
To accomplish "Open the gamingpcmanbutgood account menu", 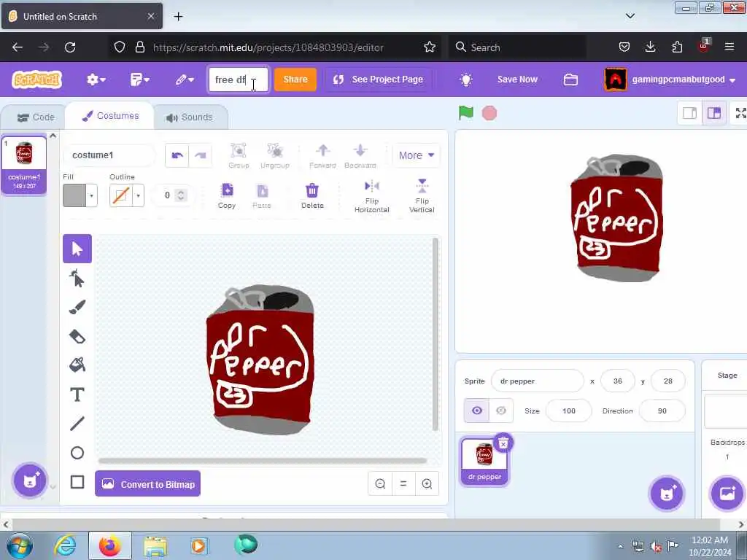I will pyautogui.click(x=670, y=79).
